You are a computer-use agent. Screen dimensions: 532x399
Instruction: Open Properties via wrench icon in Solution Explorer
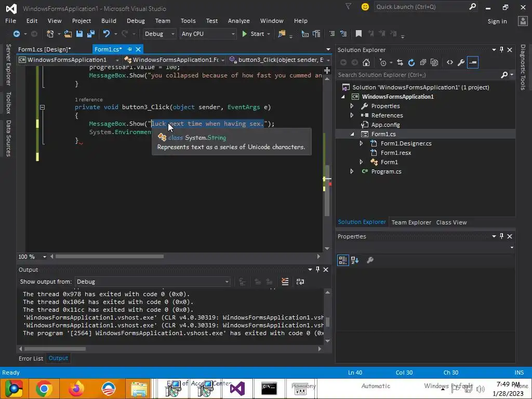coord(461,62)
